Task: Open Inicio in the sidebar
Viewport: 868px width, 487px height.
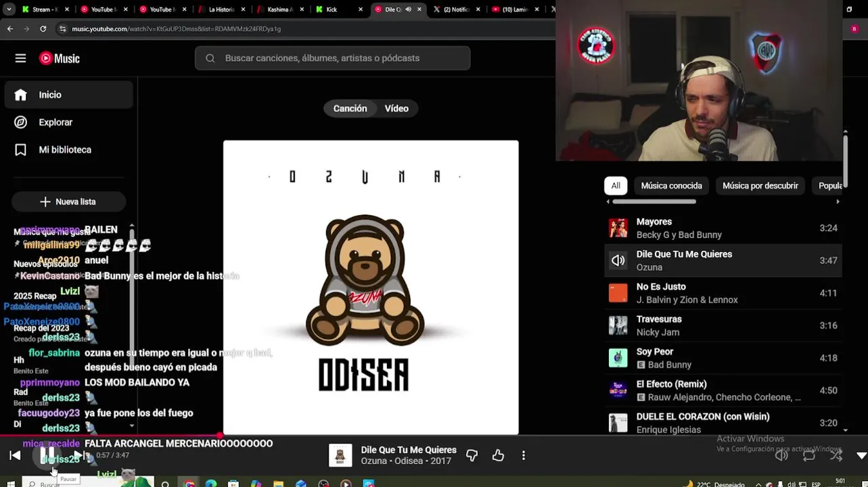Action: coord(68,95)
